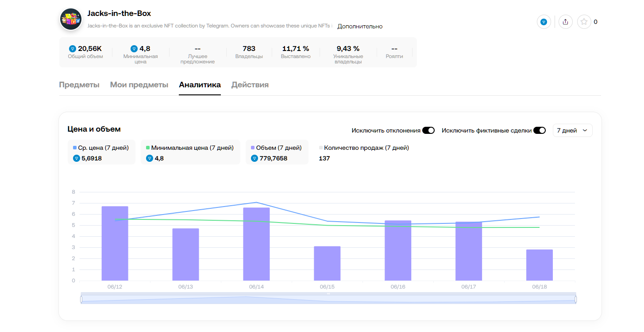This screenshot has width=644, height=332.
Task: Click the share collection icon
Action: click(x=565, y=22)
